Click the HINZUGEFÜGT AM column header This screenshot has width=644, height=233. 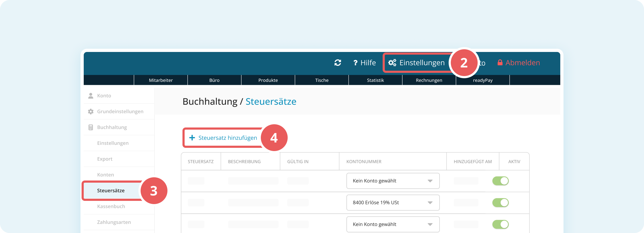point(473,161)
